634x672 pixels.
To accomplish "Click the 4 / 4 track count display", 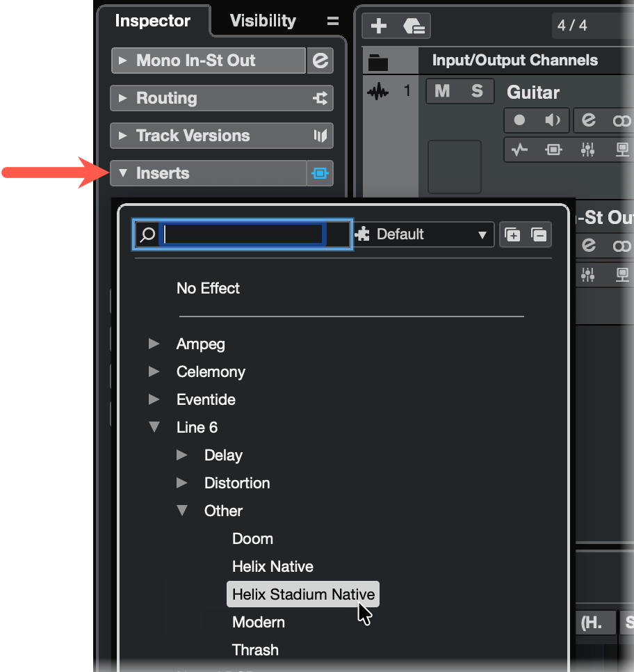I will pyautogui.click(x=572, y=26).
